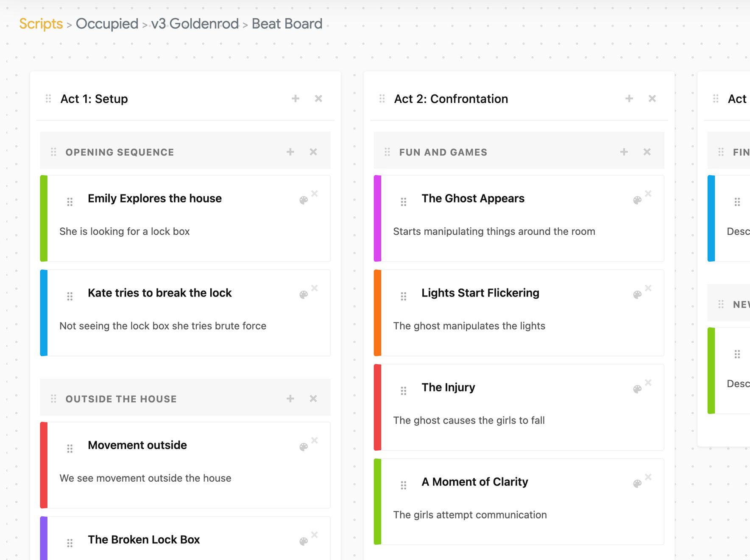The height and width of the screenshot is (560, 750).
Task: Go to Scripts breadcrumb link
Action: (x=41, y=24)
